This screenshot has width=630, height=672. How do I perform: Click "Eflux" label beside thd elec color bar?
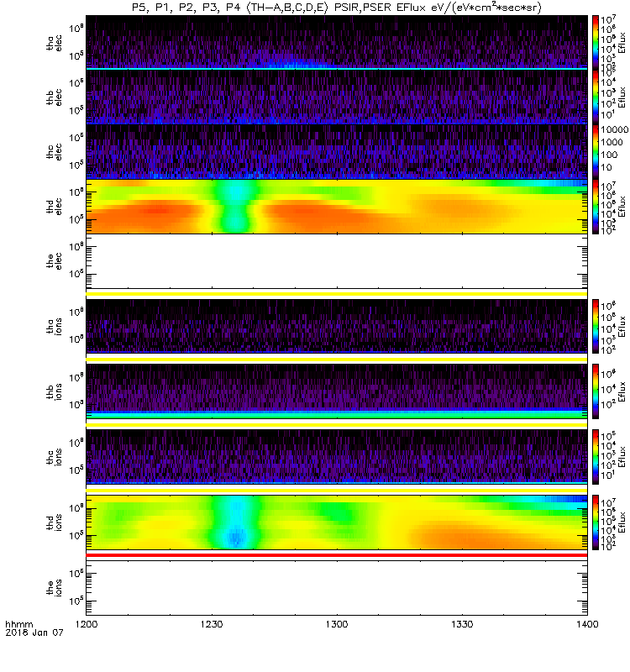[x=622, y=207]
